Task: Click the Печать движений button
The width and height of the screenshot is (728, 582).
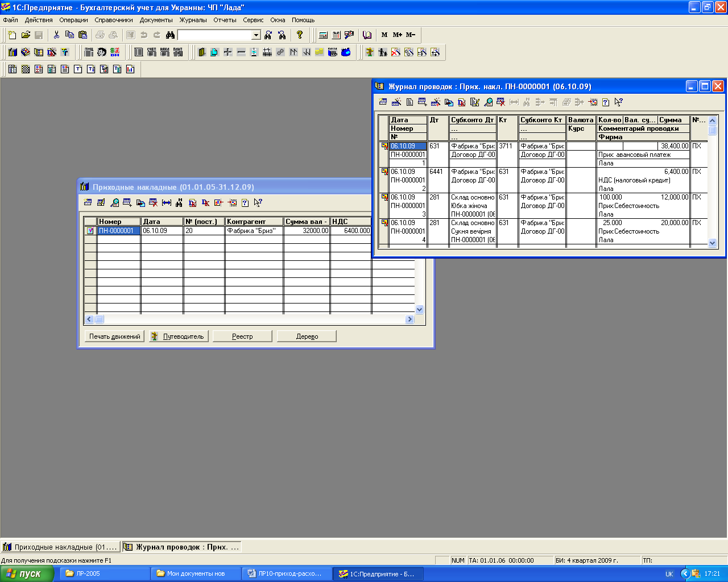Action: 114,336
